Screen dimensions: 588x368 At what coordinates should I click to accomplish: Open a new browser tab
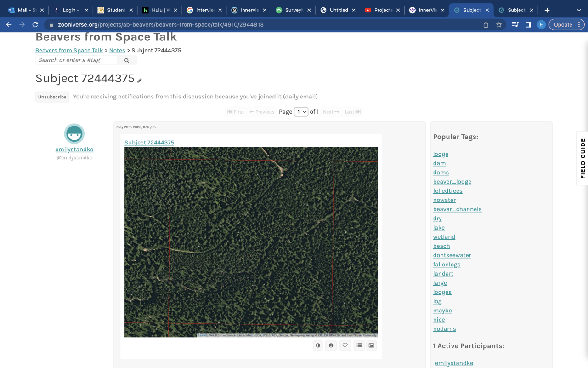click(x=547, y=10)
